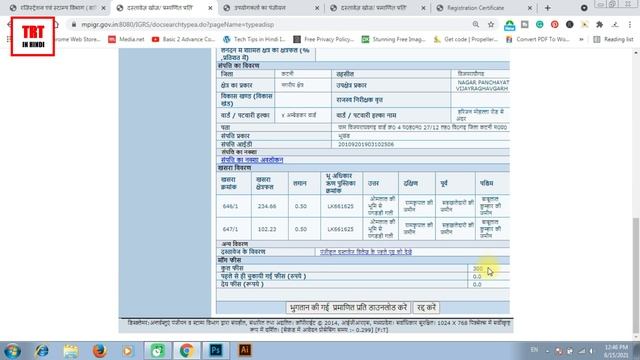
Task: Bookmark this page with the star icon
Action: (x=491, y=24)
